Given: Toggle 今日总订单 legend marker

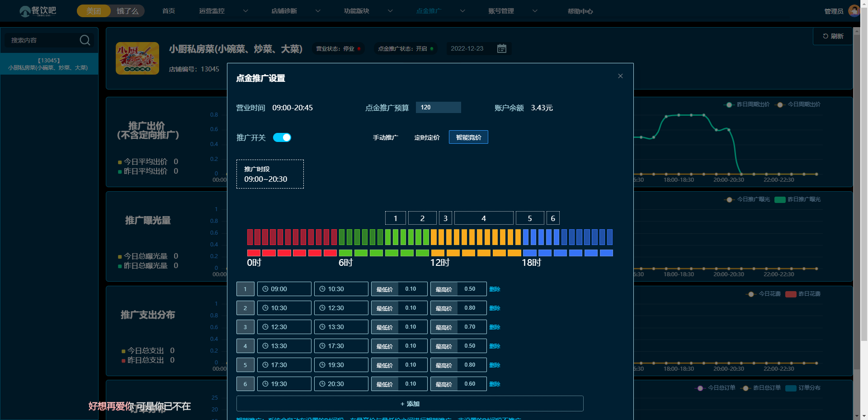Looking at the screenshot, I should point(700,388).
